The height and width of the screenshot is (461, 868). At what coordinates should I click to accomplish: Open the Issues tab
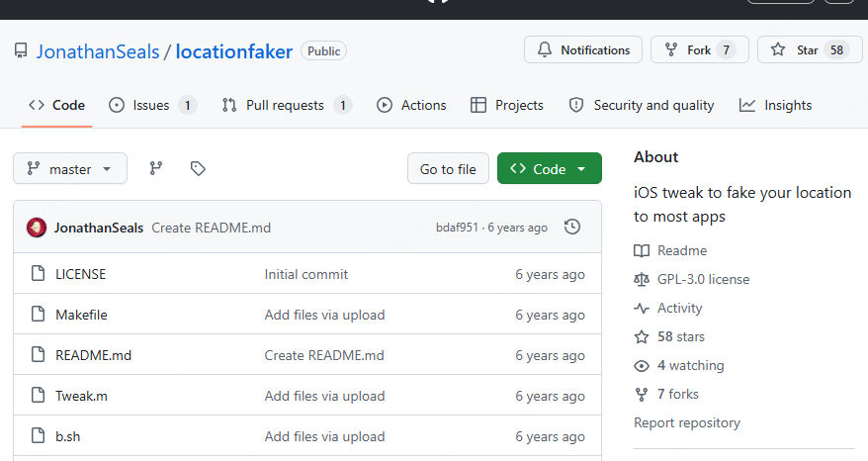click(x=152, y=105)
